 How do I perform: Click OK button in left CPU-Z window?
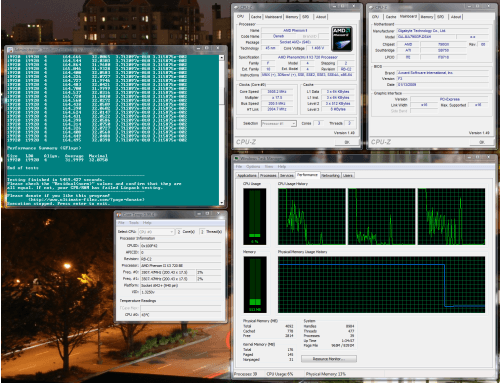[347, 142]
